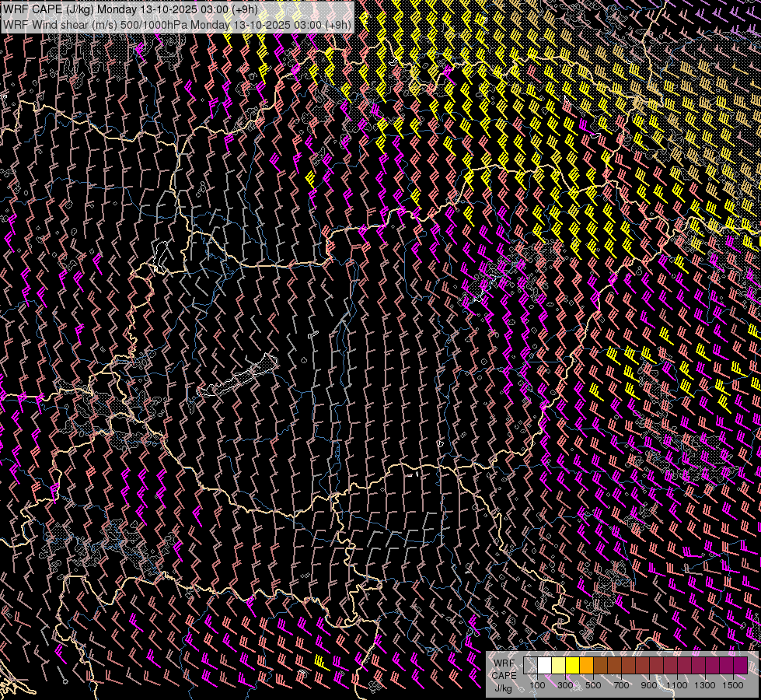Screen dimensions: 761x700
Task: Click the 1300 label under the colorbar
Action: point(705,685)
